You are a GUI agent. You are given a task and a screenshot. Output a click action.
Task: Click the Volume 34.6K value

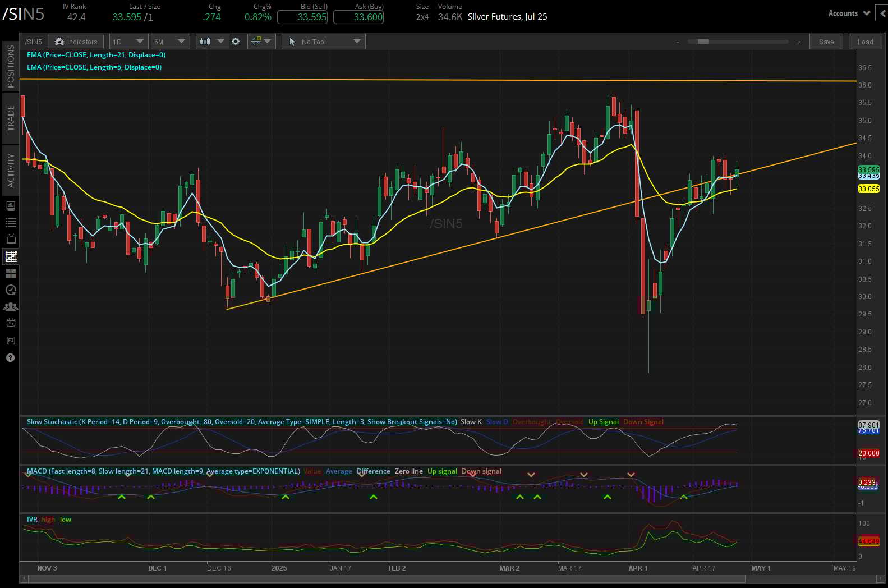pyautogui.click(x=450, y=17)
